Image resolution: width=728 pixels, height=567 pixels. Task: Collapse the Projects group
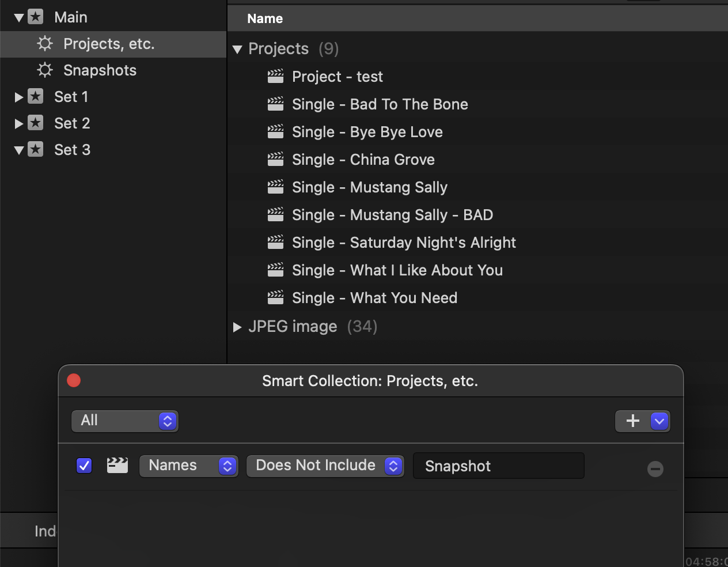click(237, 50)
